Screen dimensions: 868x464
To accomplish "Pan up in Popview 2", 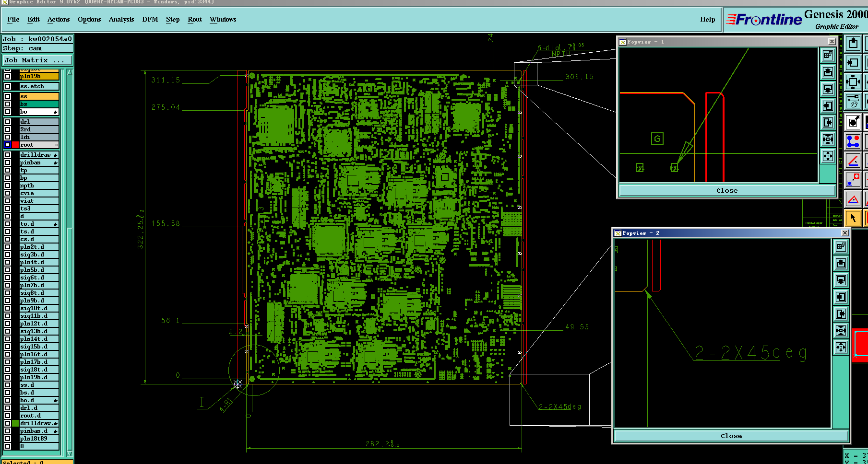I will pyautogui.click(x=841, y=263).
